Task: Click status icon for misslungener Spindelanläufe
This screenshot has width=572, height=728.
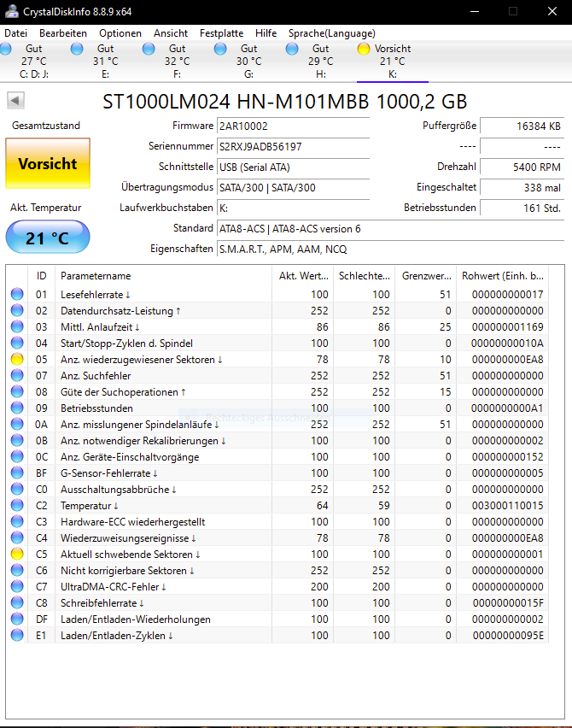Action: coord(17,424)
